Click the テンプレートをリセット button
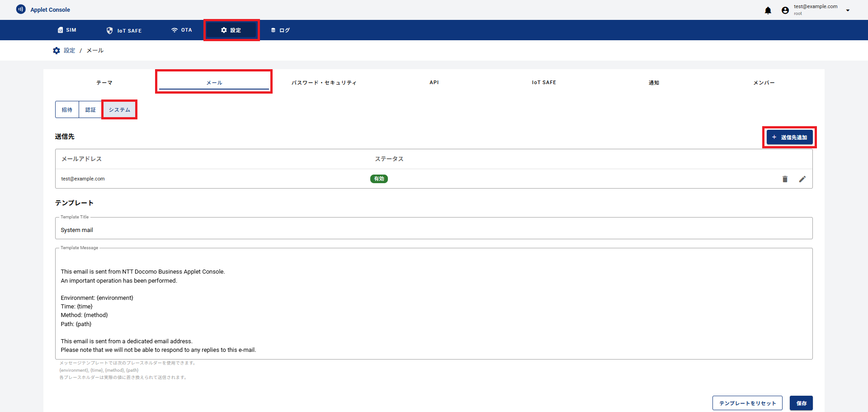This screenshot has width=868, height=412. point(747,403)
